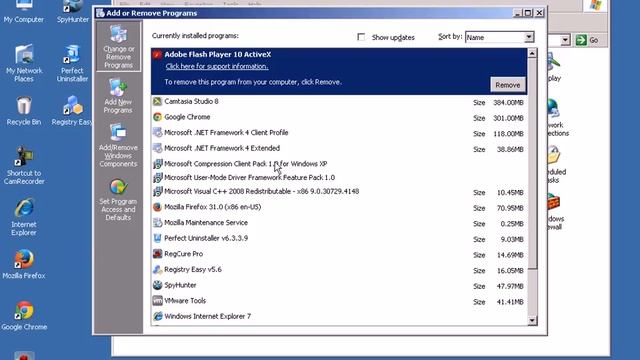The image size is (640, 360).
Task: Select the Google Chrome program row
Action: [x=339, y=117]
